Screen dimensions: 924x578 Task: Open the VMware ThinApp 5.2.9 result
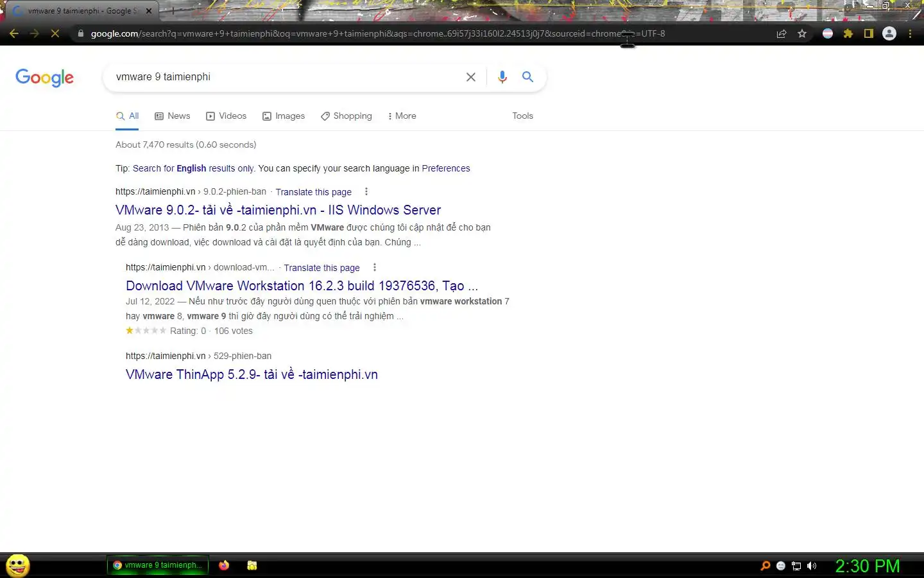click(252, 374)
